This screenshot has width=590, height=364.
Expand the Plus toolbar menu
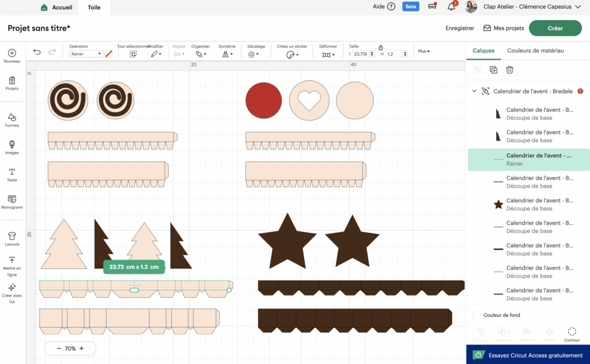coord(423,51)
